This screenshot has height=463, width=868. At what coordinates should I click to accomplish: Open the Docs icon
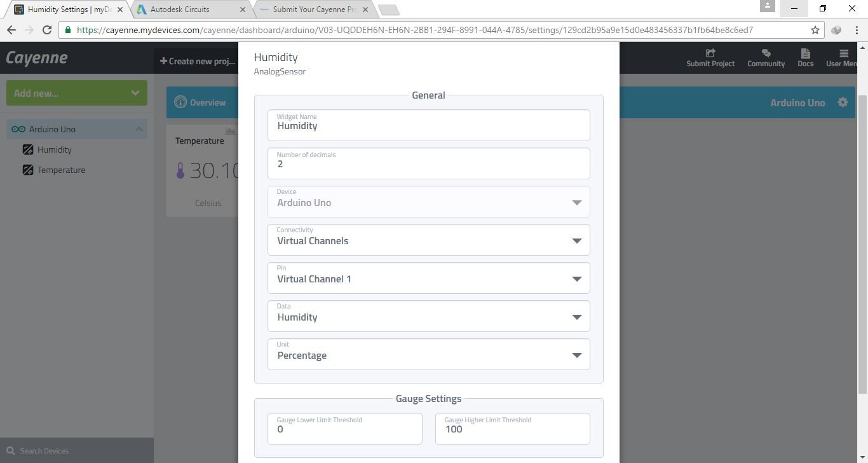[805, 53]
